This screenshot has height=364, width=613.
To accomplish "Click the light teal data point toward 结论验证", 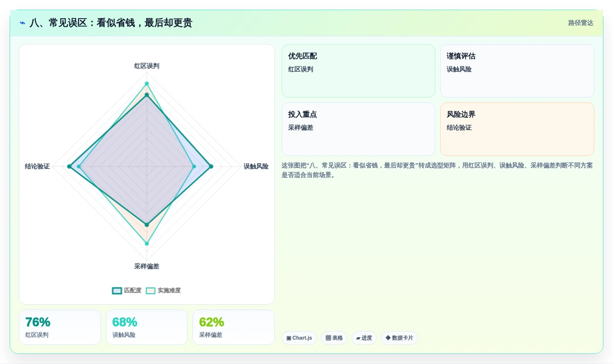I will [79, 166].
